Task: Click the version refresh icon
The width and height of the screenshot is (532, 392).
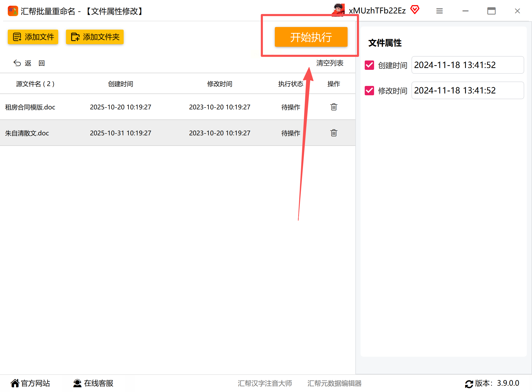Action: (469, 384)
